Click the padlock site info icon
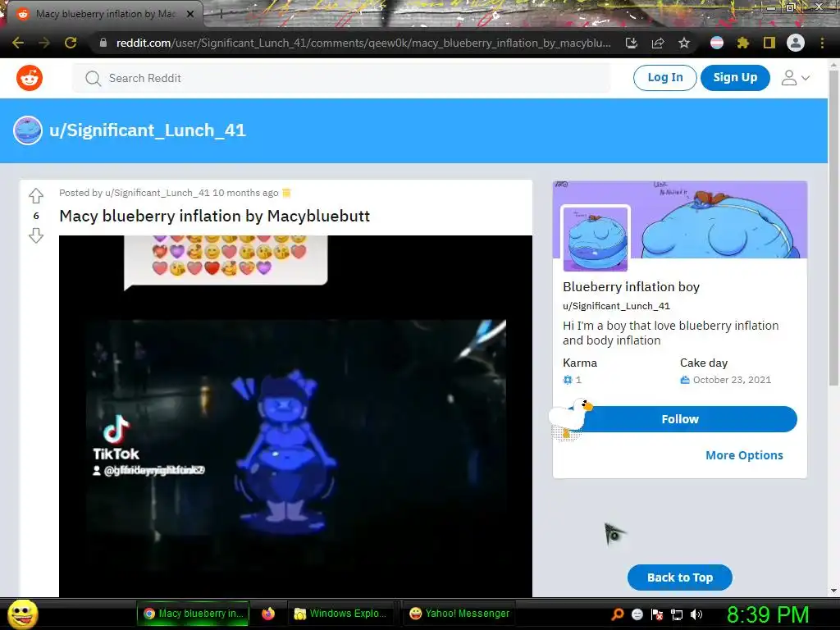The image size is (840, 630). 103,43
